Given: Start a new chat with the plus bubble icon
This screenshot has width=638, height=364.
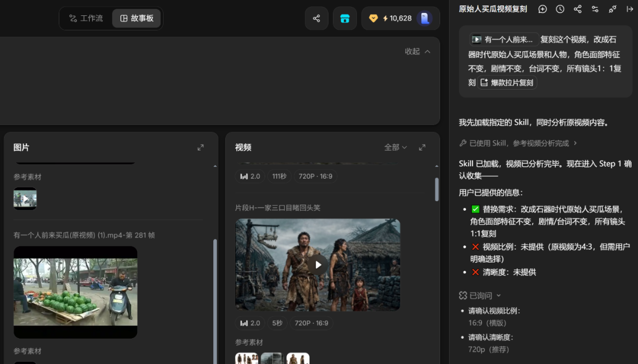Looking at the screenshot, I should point(542,9).
